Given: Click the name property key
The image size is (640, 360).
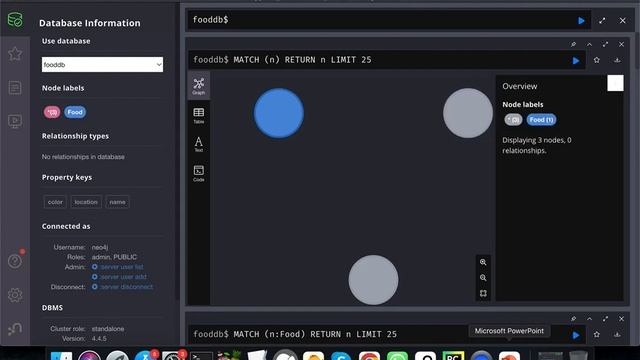Looking at the screenshot, I should (117, 202).
